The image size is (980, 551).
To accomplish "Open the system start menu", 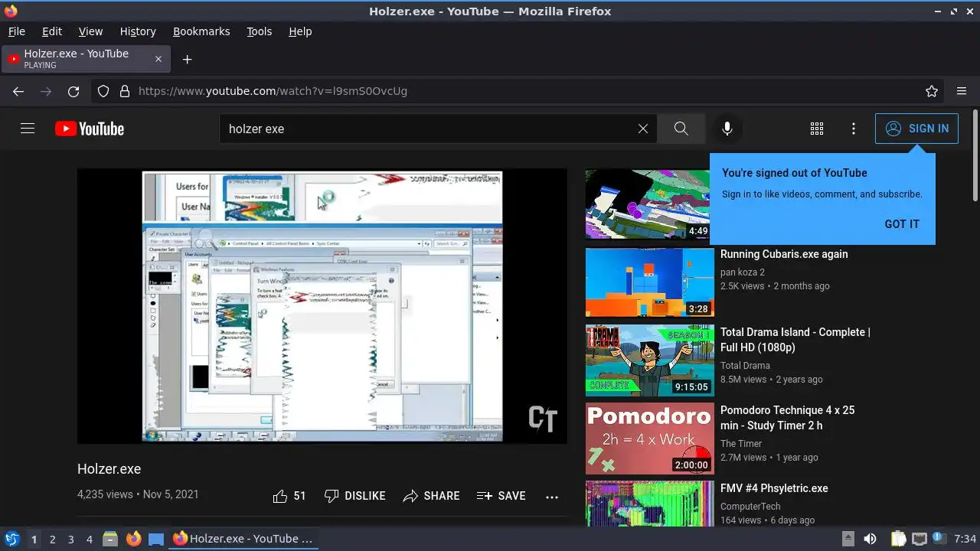I will coord(12,539).
